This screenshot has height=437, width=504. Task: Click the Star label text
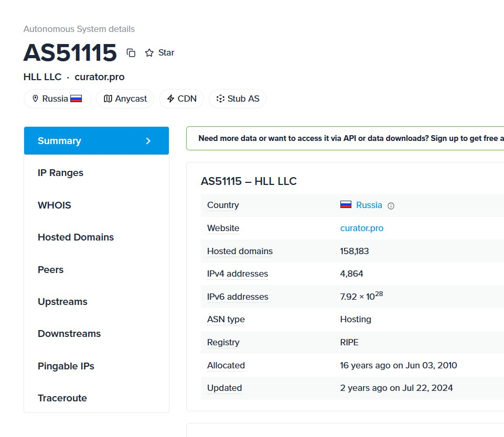pos(166,52)
